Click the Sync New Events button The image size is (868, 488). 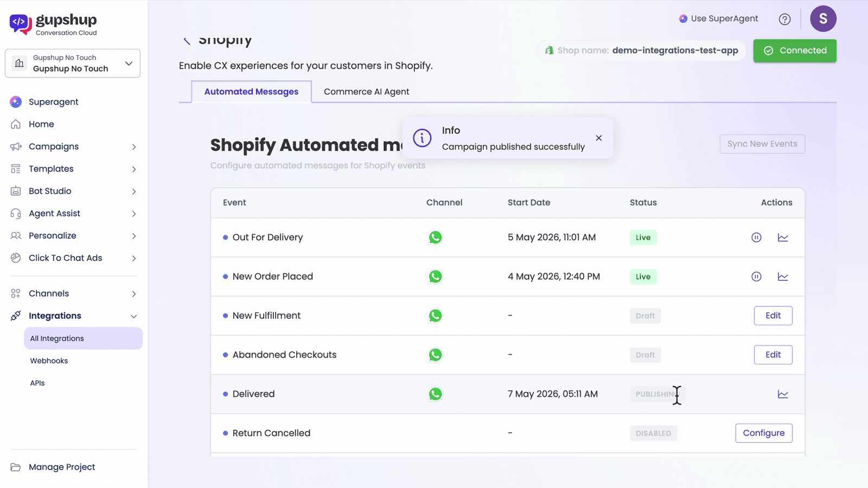pyautogui.click(x=762, y=144)
